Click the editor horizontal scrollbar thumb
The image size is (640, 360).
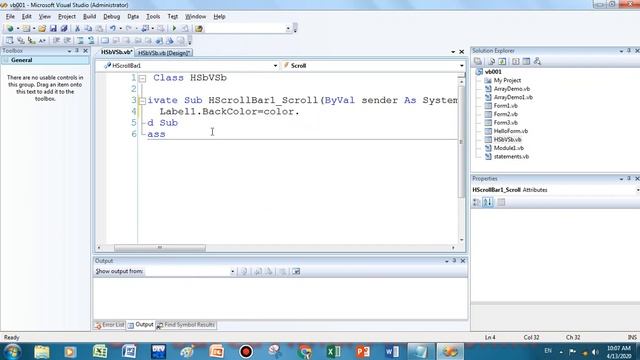160,248
